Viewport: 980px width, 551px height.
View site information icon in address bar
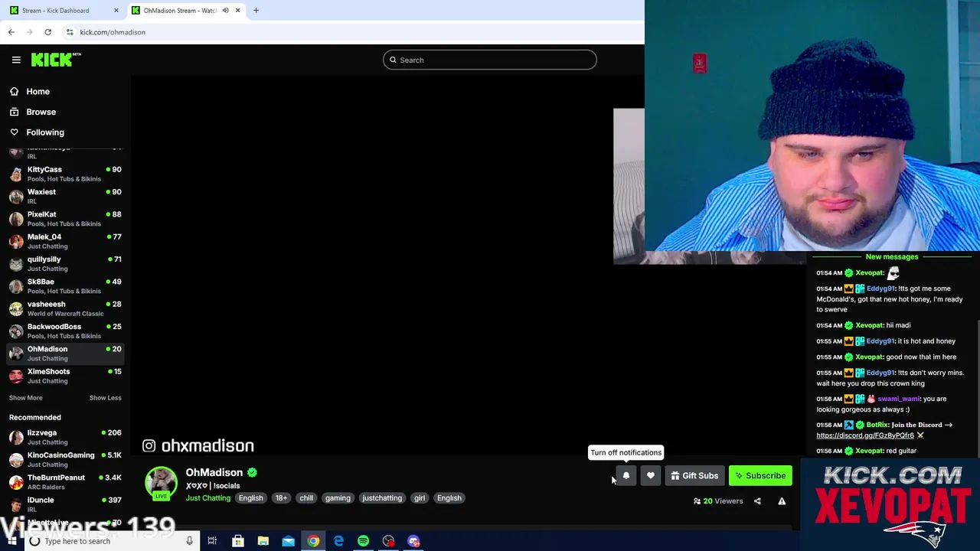tap(69, 32)
